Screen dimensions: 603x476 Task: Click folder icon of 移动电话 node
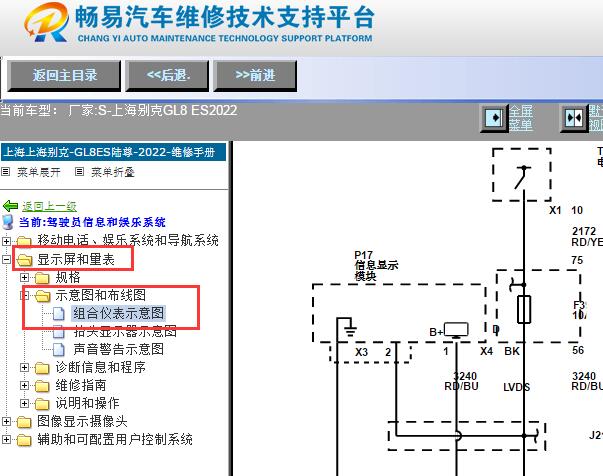24,242
